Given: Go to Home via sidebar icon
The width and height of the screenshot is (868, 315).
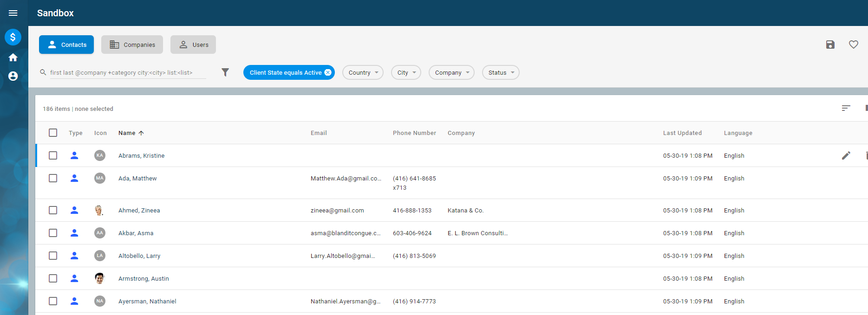Looking at the screenshot, I should (x=13, y=58).
